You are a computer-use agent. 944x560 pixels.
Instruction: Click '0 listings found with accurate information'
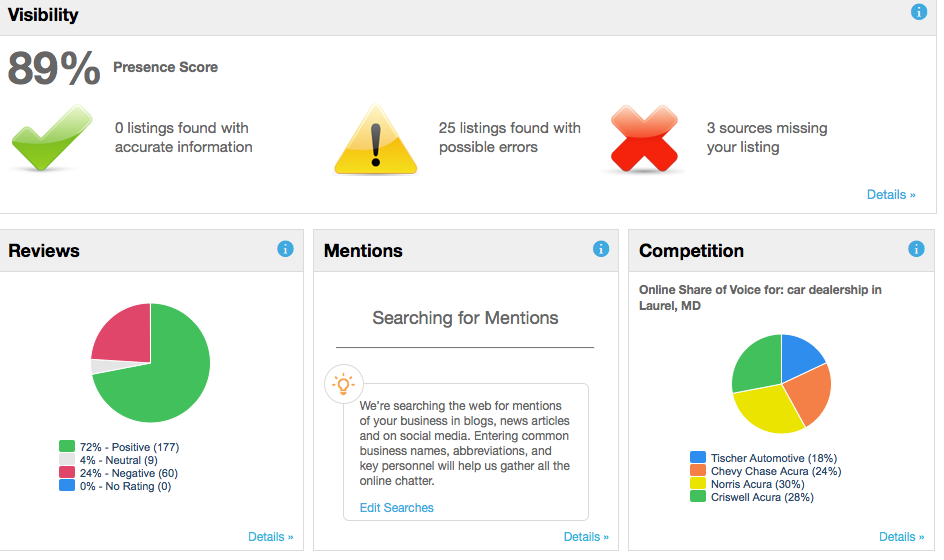pos(184,137)
